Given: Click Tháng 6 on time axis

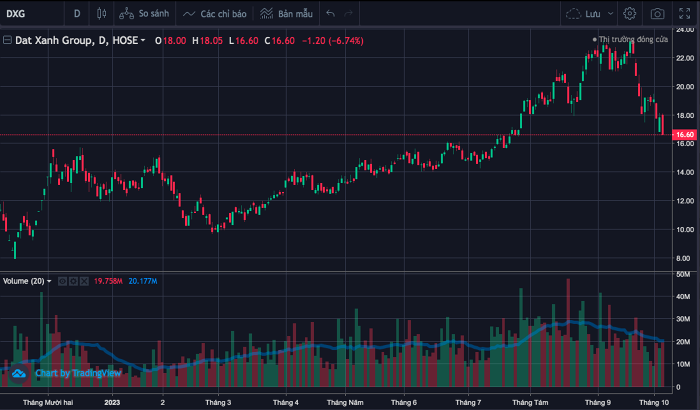Looking at the screenshot, I should [x=404, y=402].
